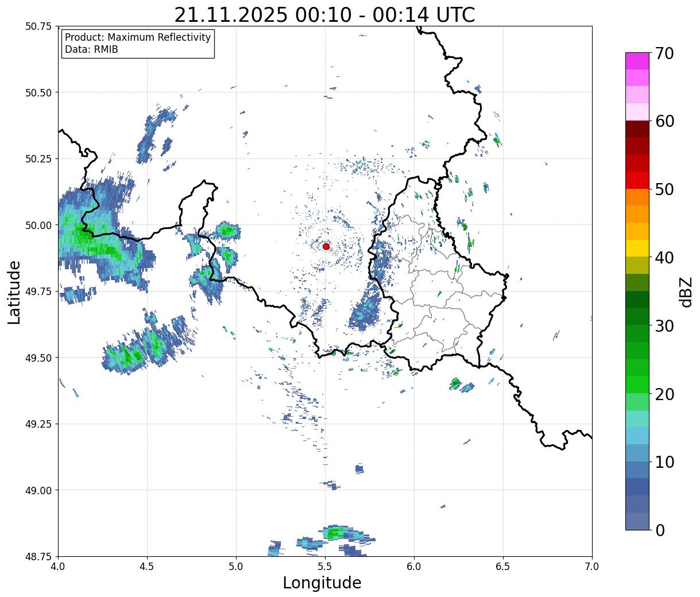This screenshot has width=700, height=597.
Task: Click the latitude tick label "50.75"
Action: point(38,26)
